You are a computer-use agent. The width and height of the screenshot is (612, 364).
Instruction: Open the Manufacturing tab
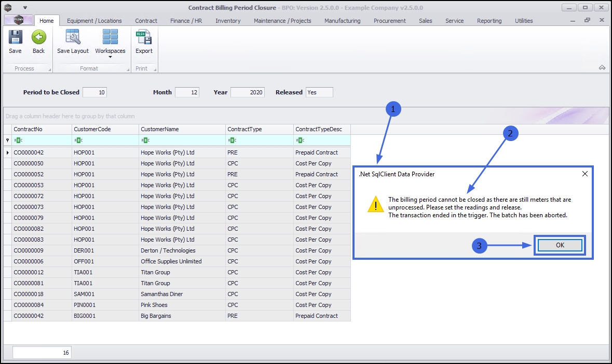coord(342,21)
